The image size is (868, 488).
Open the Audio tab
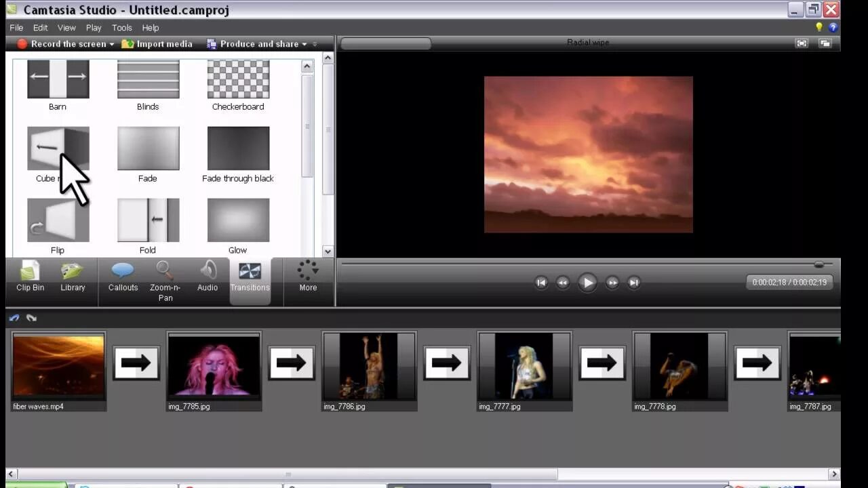tap(208, 276)
